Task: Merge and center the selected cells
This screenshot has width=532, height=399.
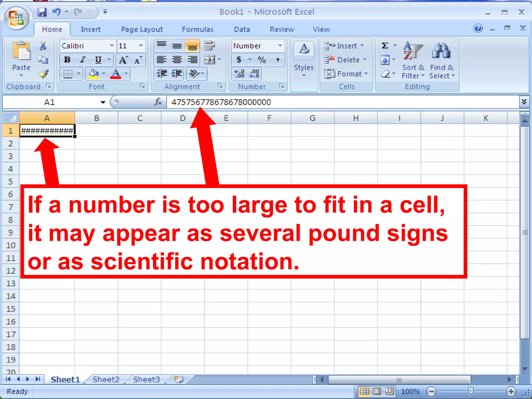Action: pos(209,60)
